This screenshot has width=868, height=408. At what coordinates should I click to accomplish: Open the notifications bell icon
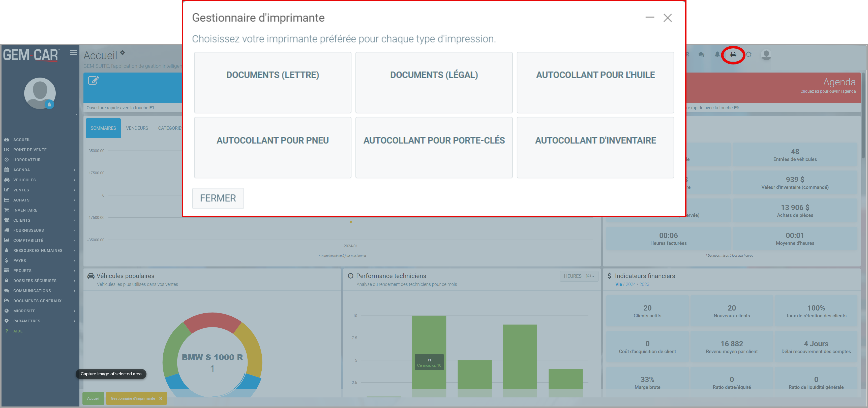(x=717, y=55)
